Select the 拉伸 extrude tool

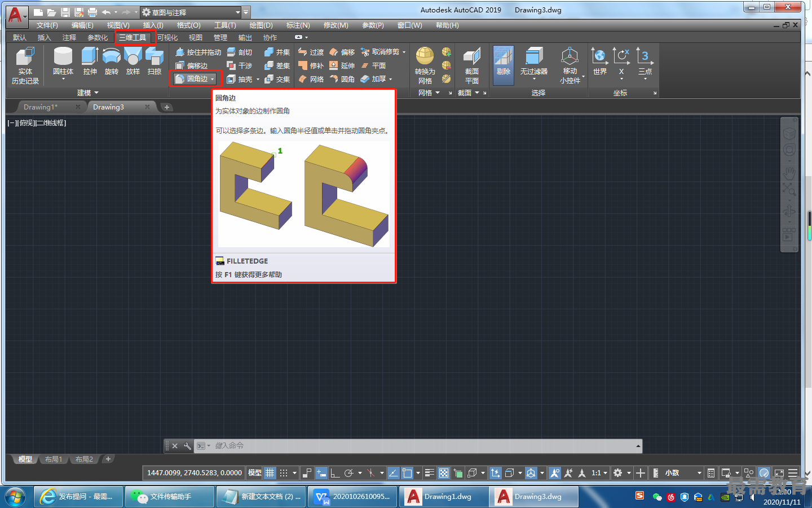[x=90, y=61]
